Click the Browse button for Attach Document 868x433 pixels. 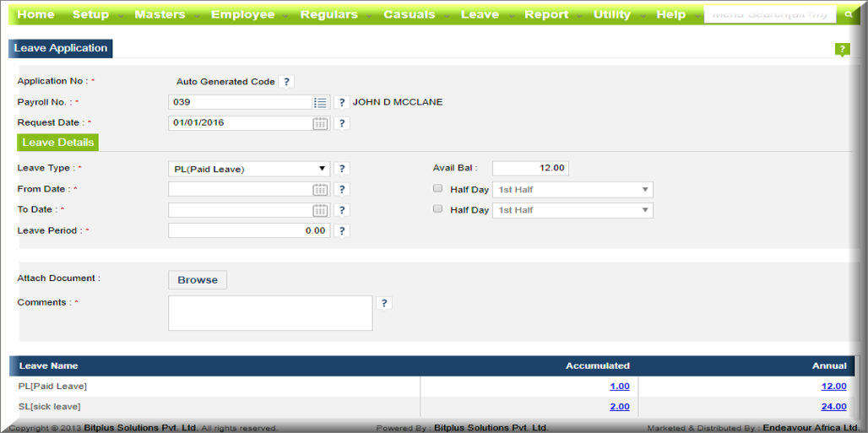coord(198,280)
